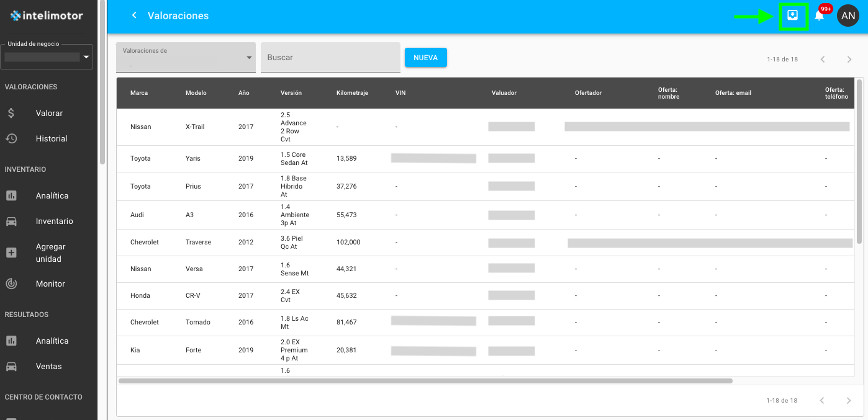Click the back arrow beside Valoraciones
Image resolution: width=868 pixels, height=420 pixels.
tap(134, 16)
